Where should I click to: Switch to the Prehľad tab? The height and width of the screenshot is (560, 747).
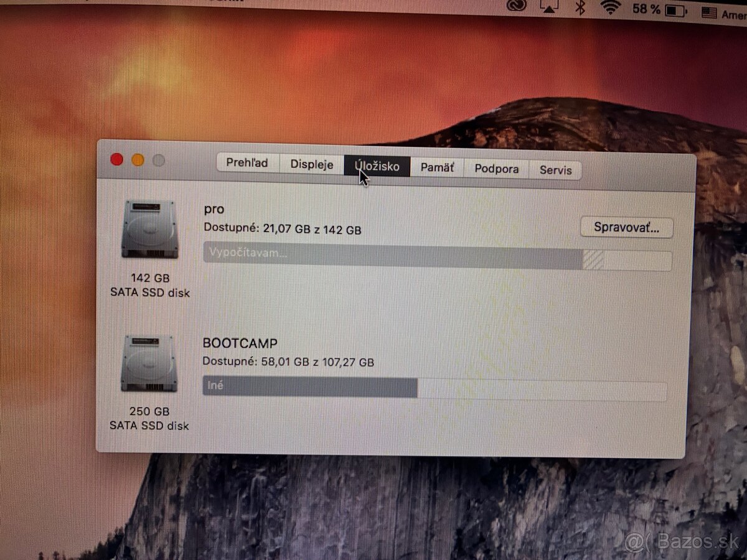coord(247,164)
